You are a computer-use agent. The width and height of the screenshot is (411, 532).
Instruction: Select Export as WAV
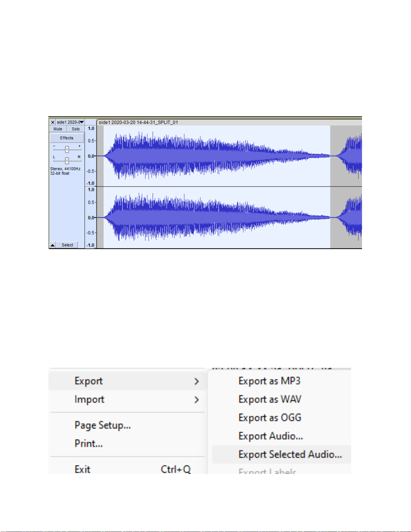pos(270,399)
